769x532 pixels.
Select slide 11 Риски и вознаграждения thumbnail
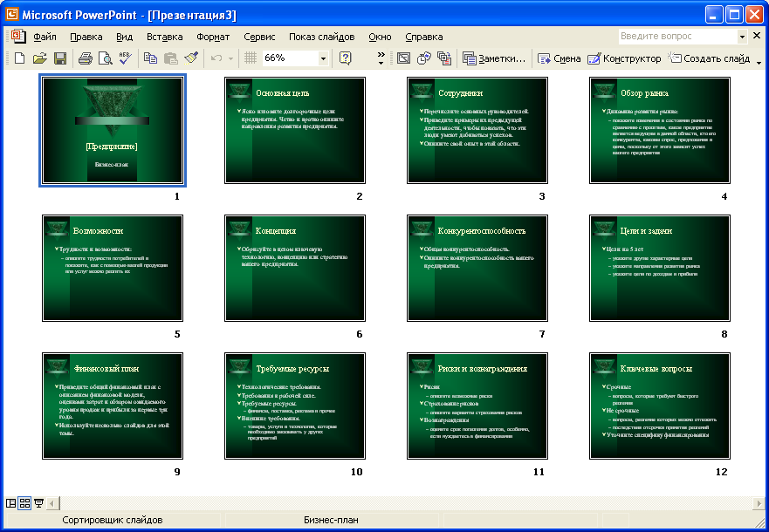coord(477,406)
